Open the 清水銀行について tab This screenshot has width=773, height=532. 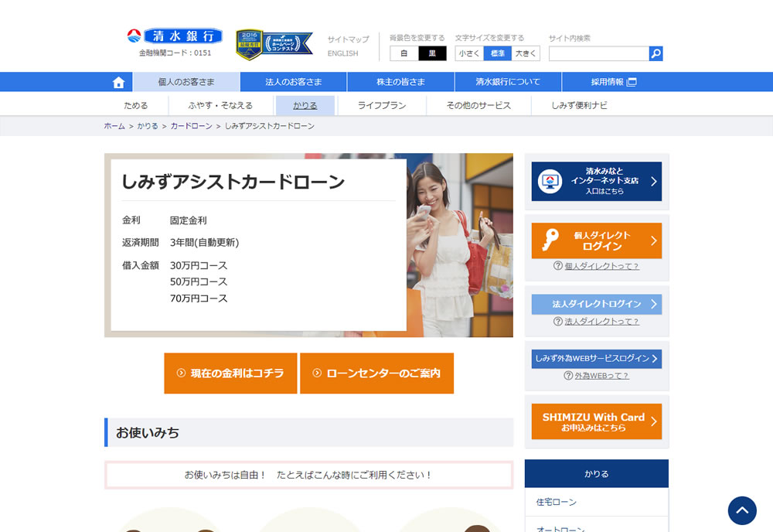[508, 82]
